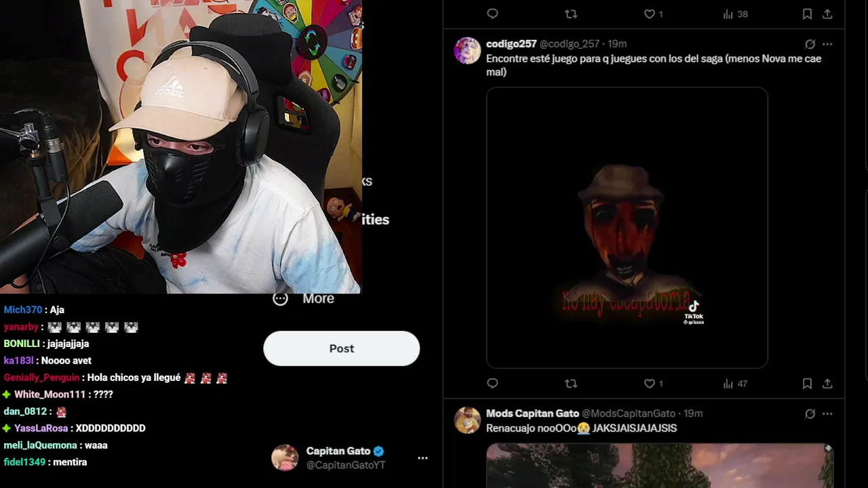The height and width of the screenshot is (488, 868).
Task: Open more options on Mods Capitan Gato tweet
Action: point(827,413)
